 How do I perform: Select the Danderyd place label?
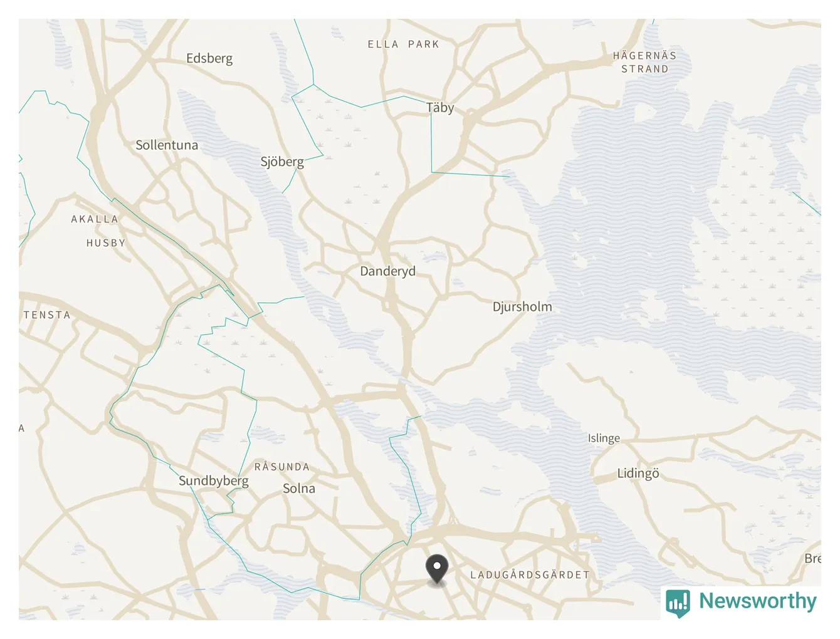(x=387, y=271)
